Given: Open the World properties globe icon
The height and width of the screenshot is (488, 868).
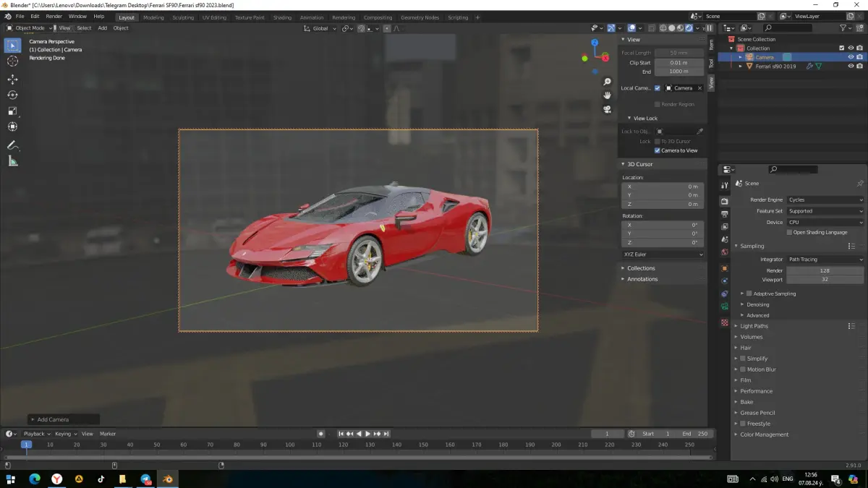Looking at the screenshot, I should coord(725,252).
